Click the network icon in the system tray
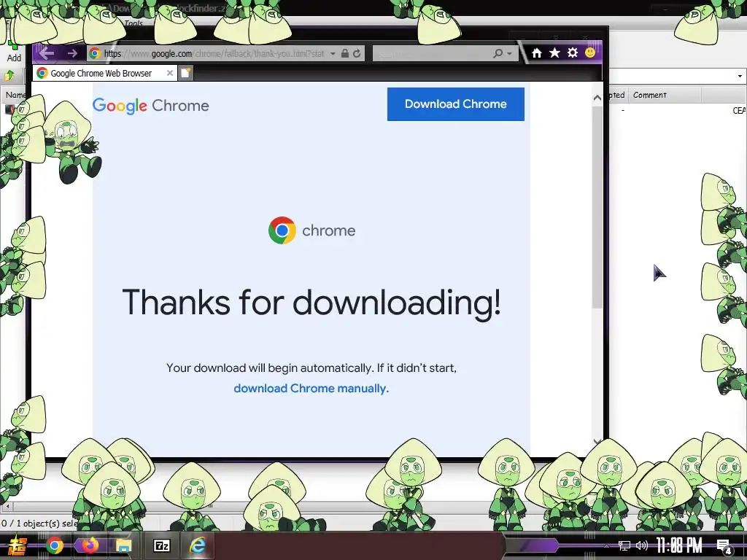This screenshot has height=560, width=747. [x=624, y=545]
